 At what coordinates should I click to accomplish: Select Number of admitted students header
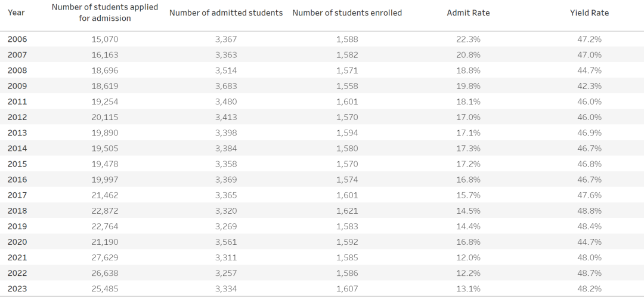226,13
